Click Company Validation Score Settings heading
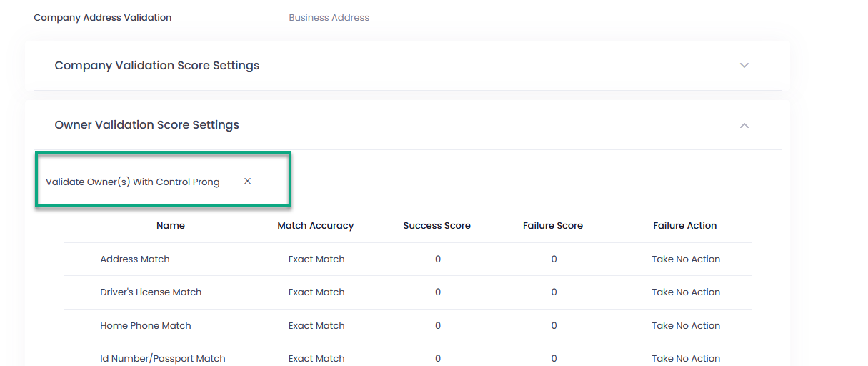 coord(157,66)
